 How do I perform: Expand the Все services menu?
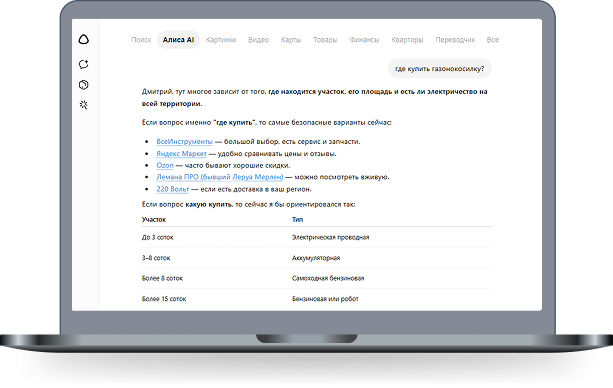tap(493, 40)
